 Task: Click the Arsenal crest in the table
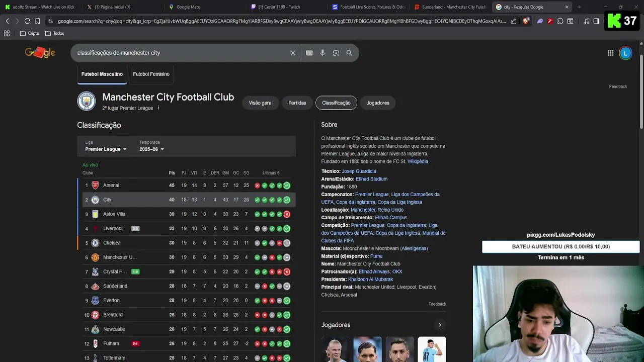point(95,186)
